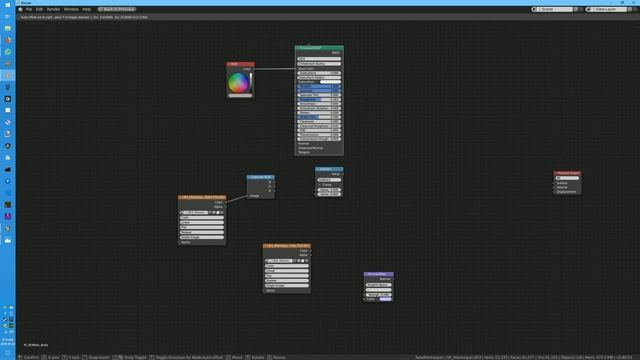The image size is (640, 360).
Task: Click the Back to Previous button
Action: [x=117, y=9]
